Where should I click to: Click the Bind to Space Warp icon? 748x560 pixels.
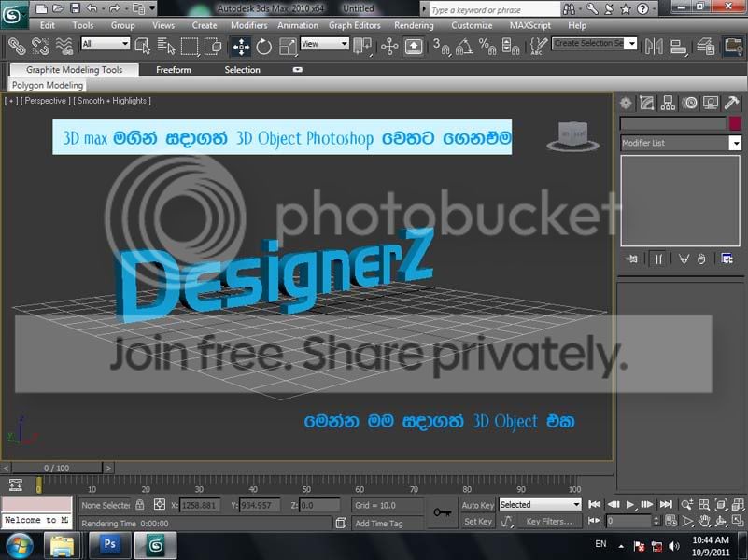(64, 47)
